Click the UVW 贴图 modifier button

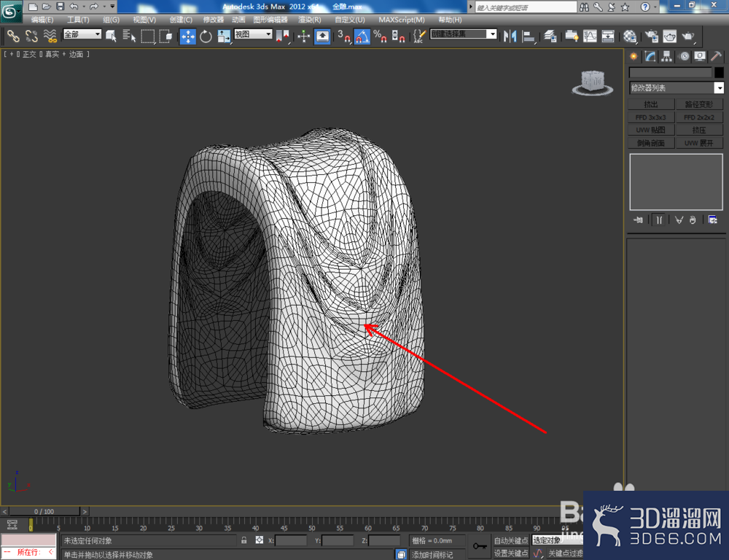click(651, 130)
